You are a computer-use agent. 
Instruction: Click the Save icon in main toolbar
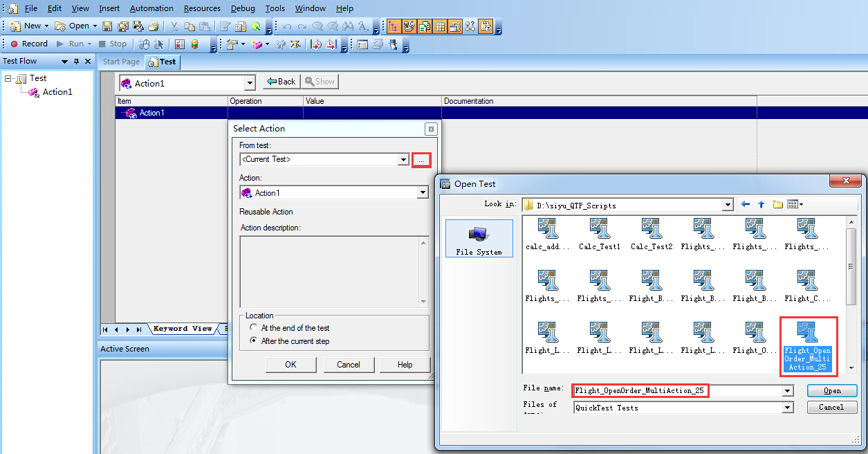(107, 26)
